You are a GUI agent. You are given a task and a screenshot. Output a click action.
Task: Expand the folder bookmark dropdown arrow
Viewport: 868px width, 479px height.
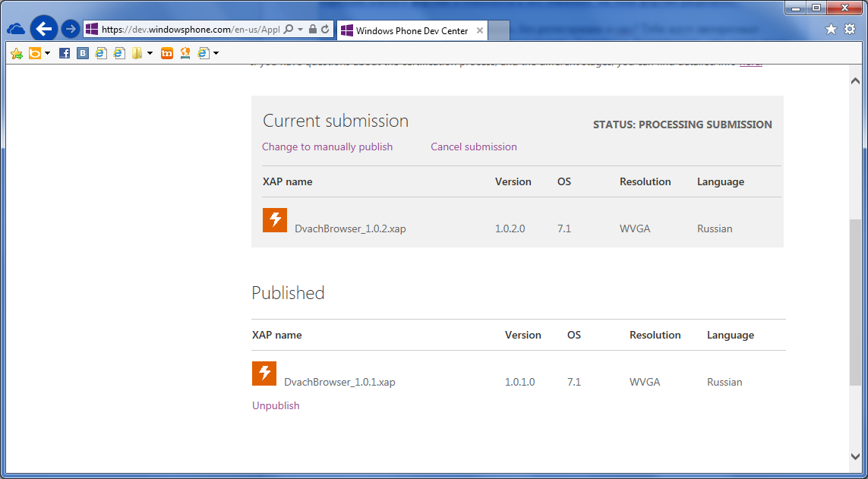(150, 53)
